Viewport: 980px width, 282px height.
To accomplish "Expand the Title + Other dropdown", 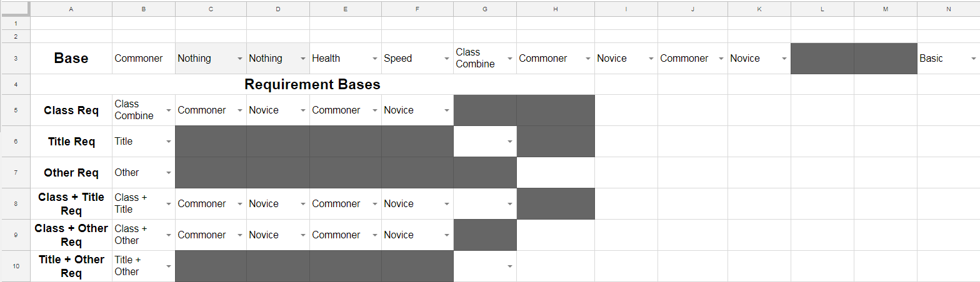I will coord(169,266).
